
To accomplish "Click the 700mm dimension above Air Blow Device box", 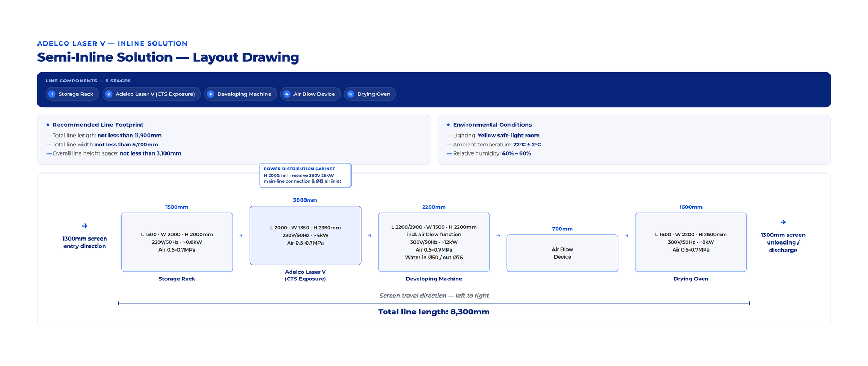I will (563, 229).
